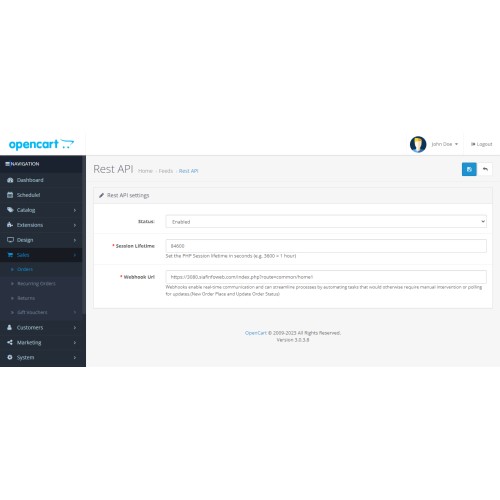This screenshot has width=500, height=500.
Task: Click the Extensions puzzle icon
Action: [x=10, y=225]
